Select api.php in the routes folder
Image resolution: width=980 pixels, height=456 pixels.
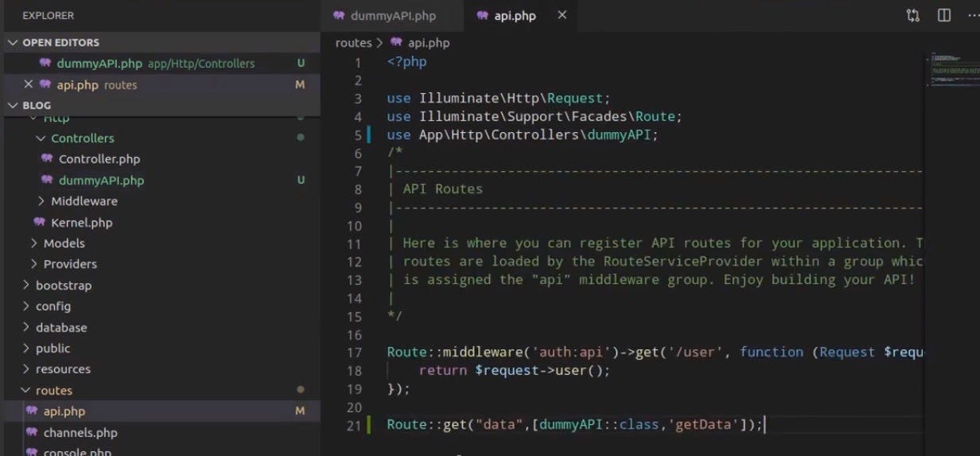pyautogui.click(x=160, y=411)
